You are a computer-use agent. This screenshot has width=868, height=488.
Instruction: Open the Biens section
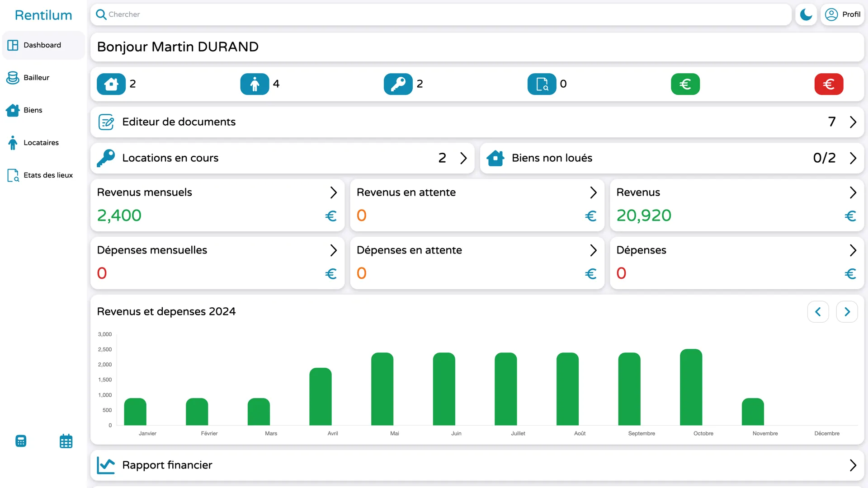[x=43, y=110]
